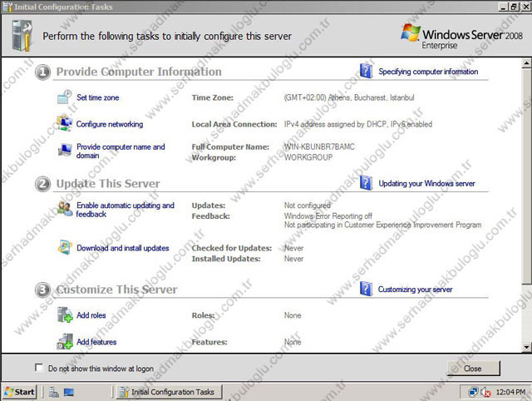The width and height of the screenshot is (532, 401).
Task: Click the Not configured updates status
Action: point(307,205)
